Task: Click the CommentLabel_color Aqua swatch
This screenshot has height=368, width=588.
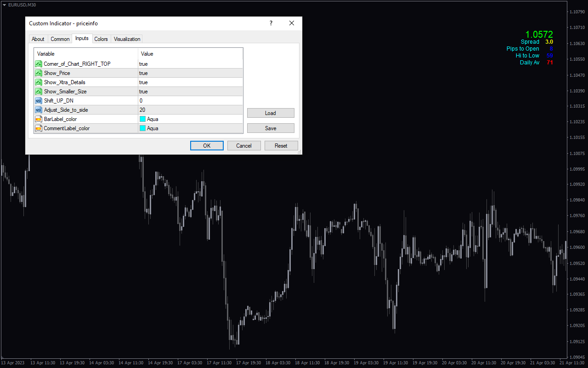Action: pos(142,128)
